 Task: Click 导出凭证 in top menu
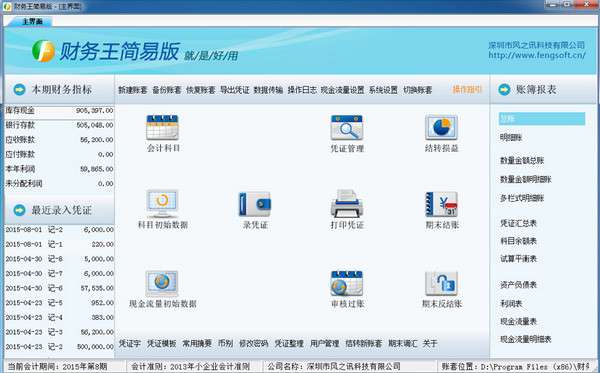pyautogui.click(x=235, y=90)
